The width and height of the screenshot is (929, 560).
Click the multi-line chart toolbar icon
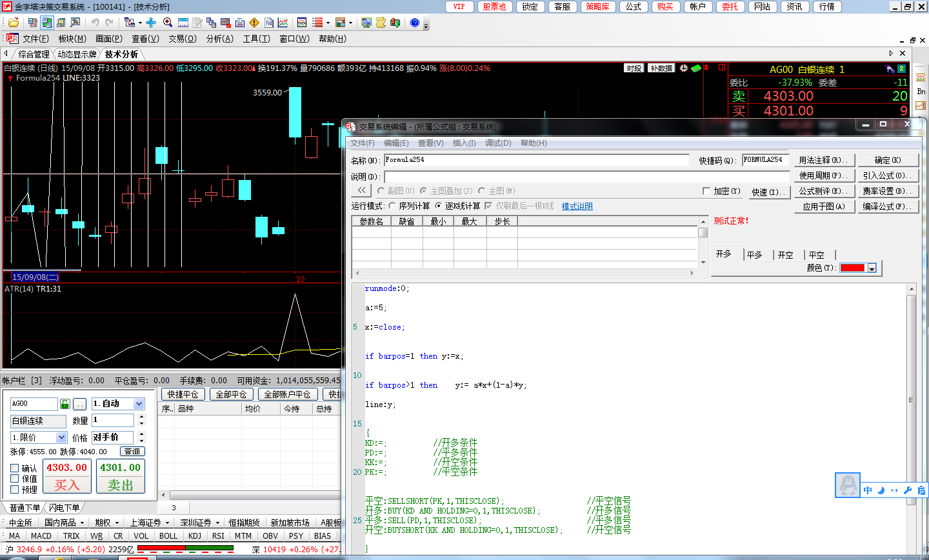(283, 23)
